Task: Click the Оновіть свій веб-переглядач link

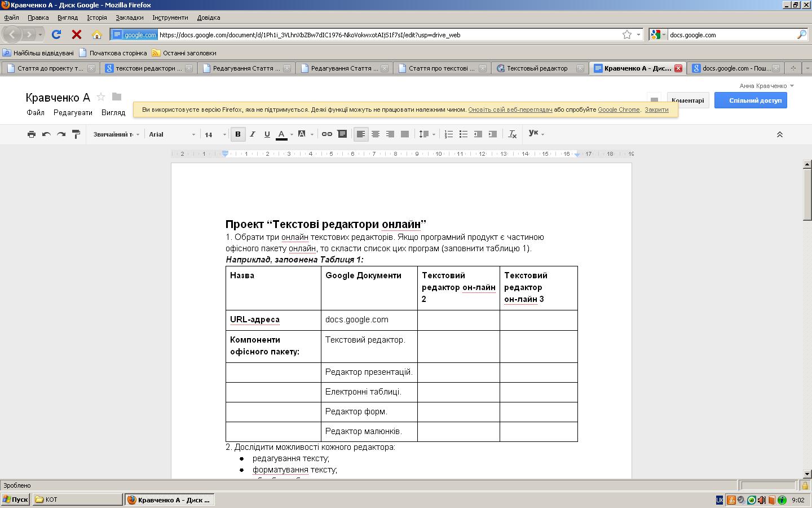Action: click(510, 110)
